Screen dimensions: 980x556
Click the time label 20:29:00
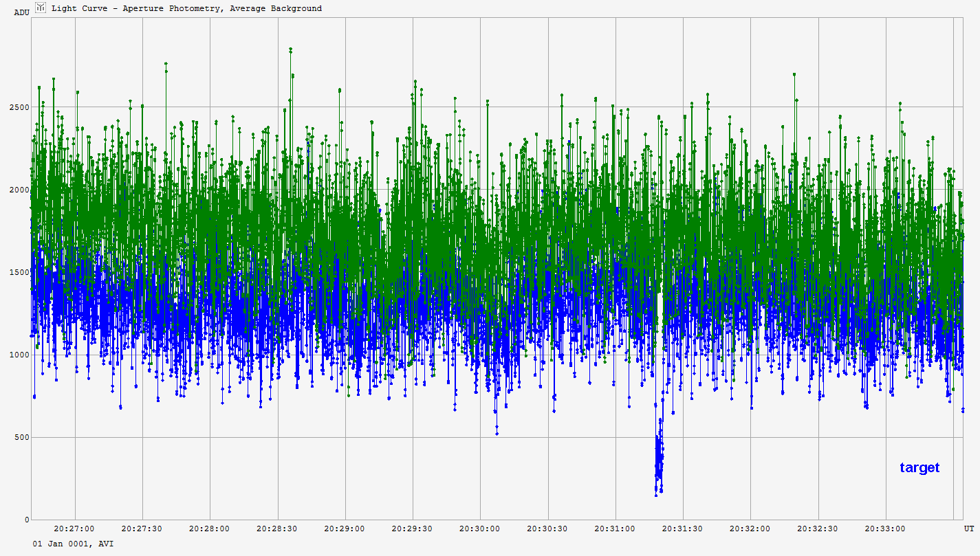coord(345,529)
